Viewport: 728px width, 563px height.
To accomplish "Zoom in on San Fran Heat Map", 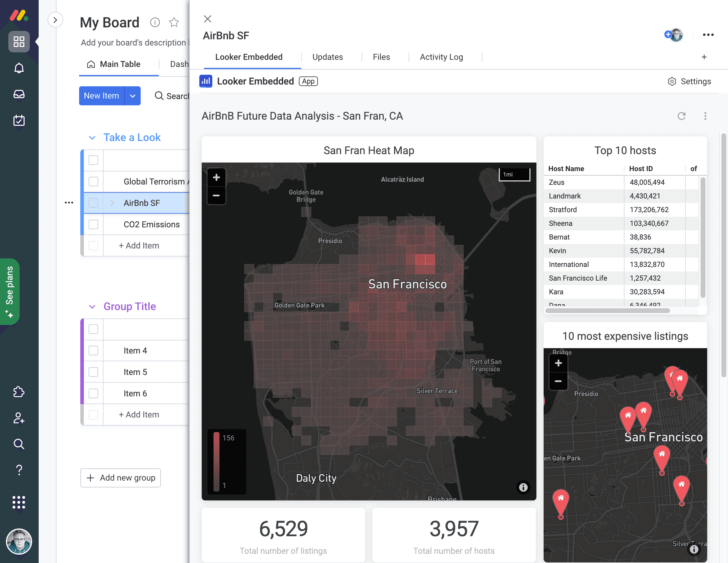I will tap(216, 177).
